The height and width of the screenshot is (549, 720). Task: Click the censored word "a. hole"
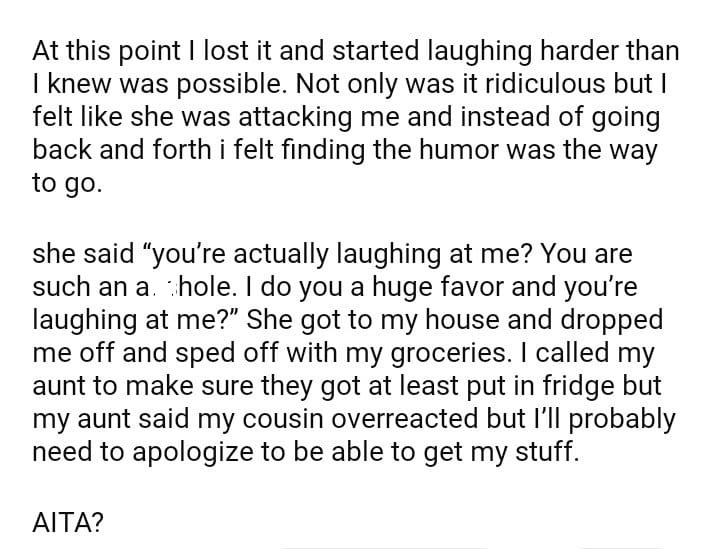(179, 287)
